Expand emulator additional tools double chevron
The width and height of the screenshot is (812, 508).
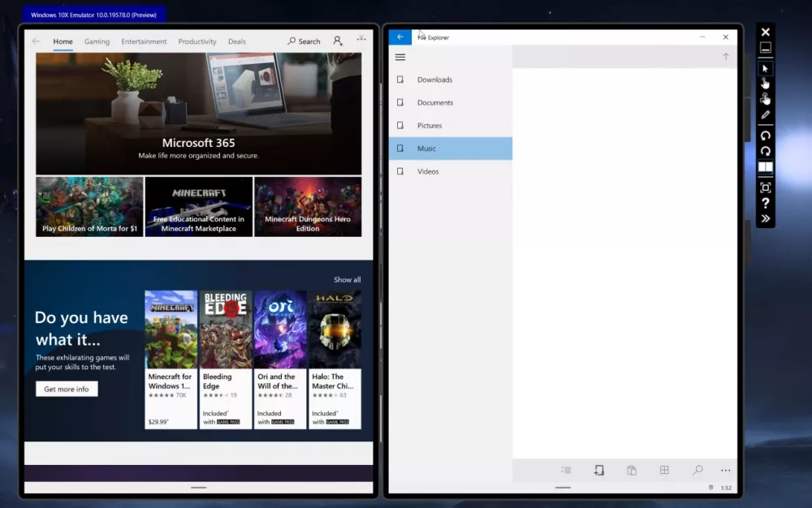(765, 219)
